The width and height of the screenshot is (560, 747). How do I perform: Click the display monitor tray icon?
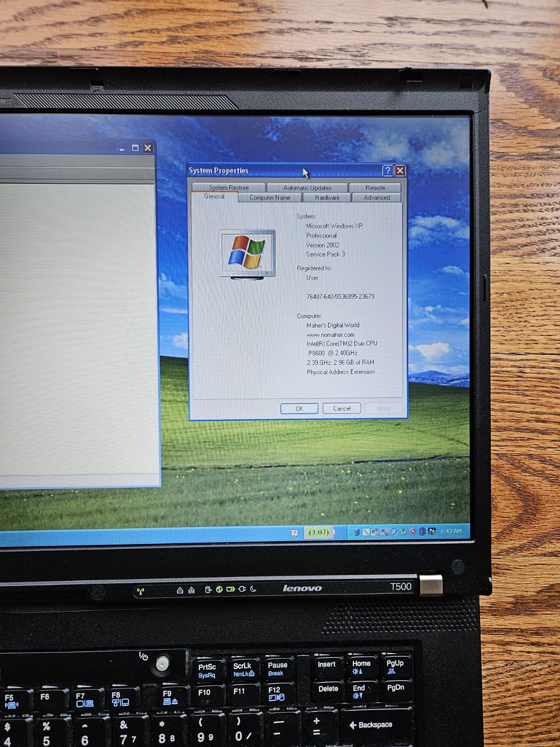432,531
